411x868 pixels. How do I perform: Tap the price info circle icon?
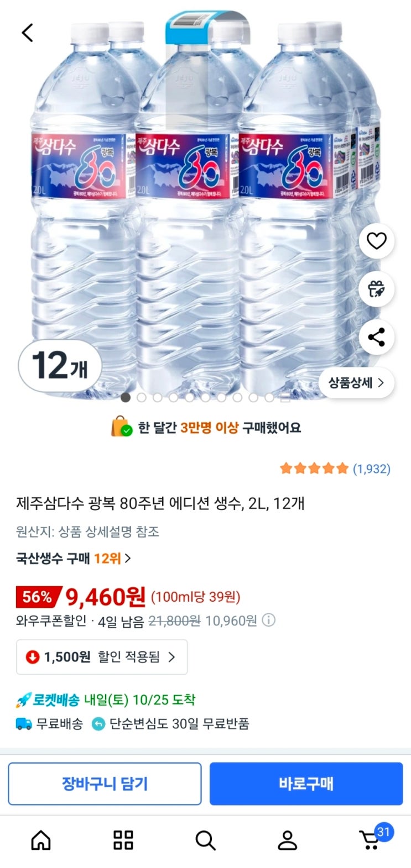click(x=268, y=620)
